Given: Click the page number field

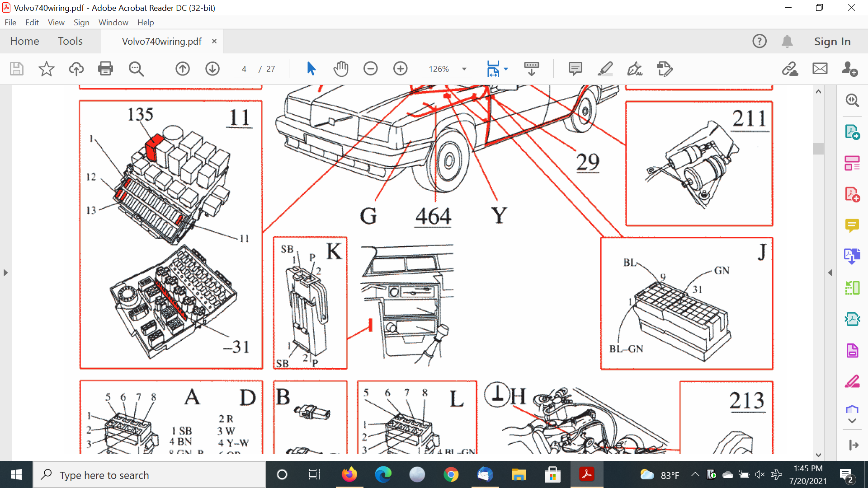Looking at the screenshot, I should pos(244,69).
